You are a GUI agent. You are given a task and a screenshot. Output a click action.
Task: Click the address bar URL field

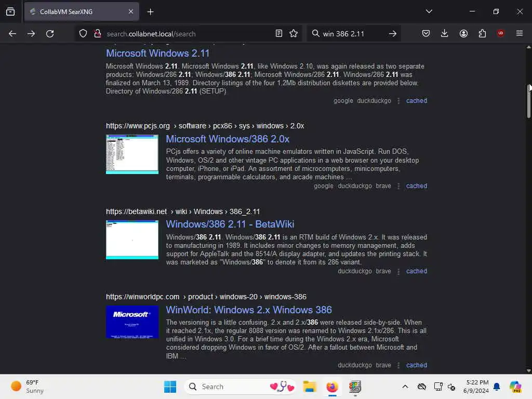pyautogui.click(x=188, y=34)
